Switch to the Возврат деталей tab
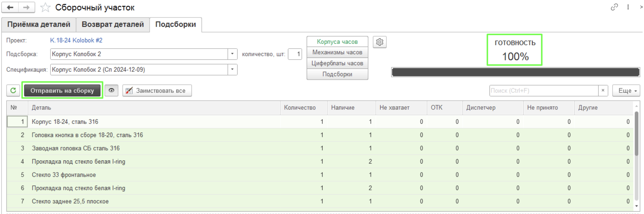This screenshot has width=644, height=214. coord(113,25)
